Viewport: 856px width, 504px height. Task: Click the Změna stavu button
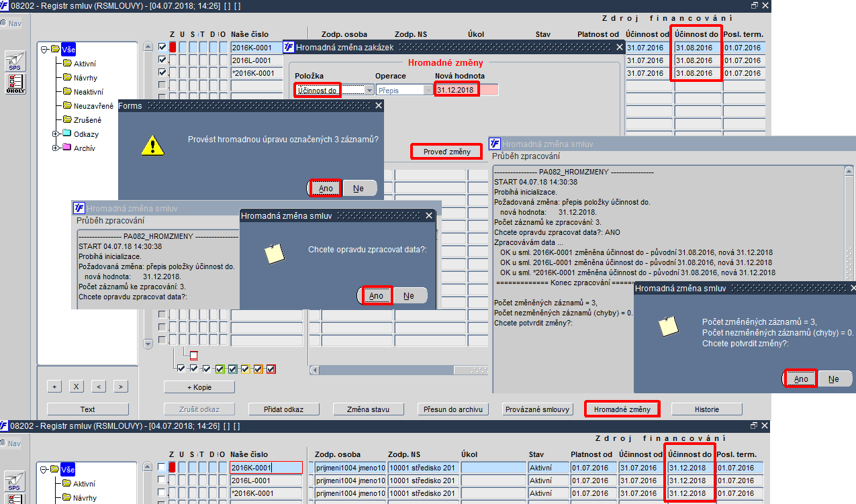tap(369, 409)
